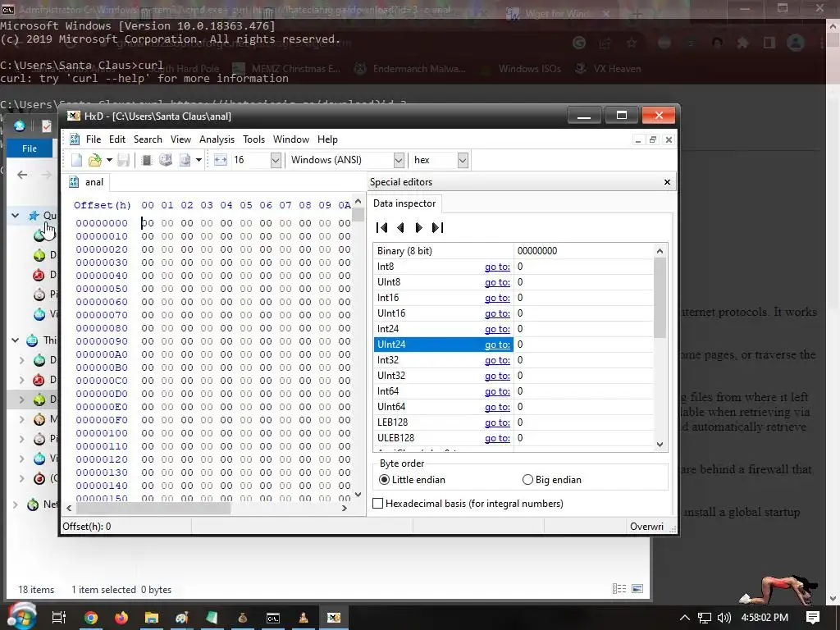Open the bytes per row dropdown showing 16
840x630 pixels.
click(x=276, y=160)
